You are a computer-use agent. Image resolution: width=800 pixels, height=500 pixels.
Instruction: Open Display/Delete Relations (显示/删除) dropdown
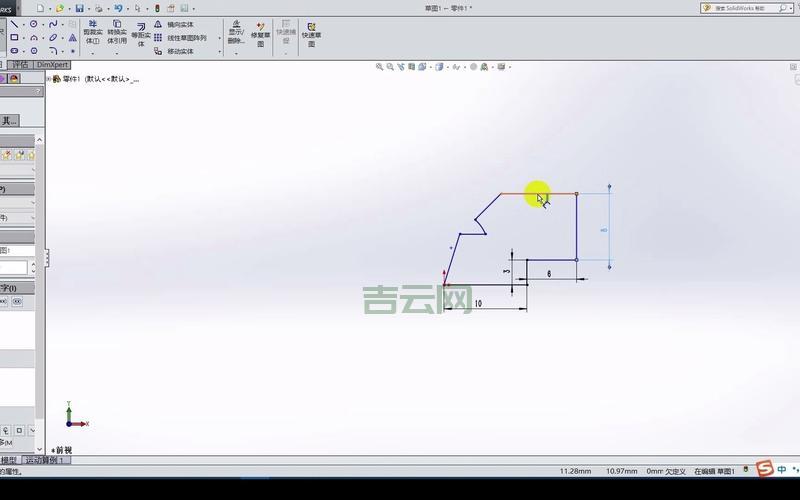[236, 34]
